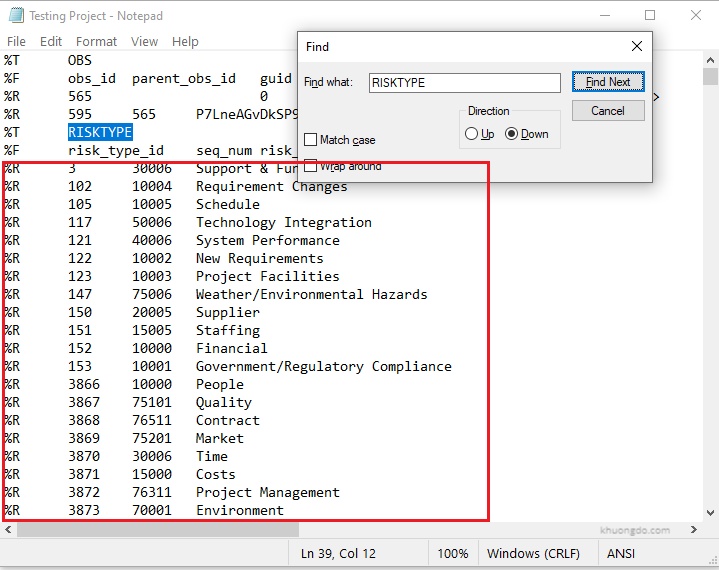Close the Find dialog
This screenshot has height=570, width=719.
(636, 47)
